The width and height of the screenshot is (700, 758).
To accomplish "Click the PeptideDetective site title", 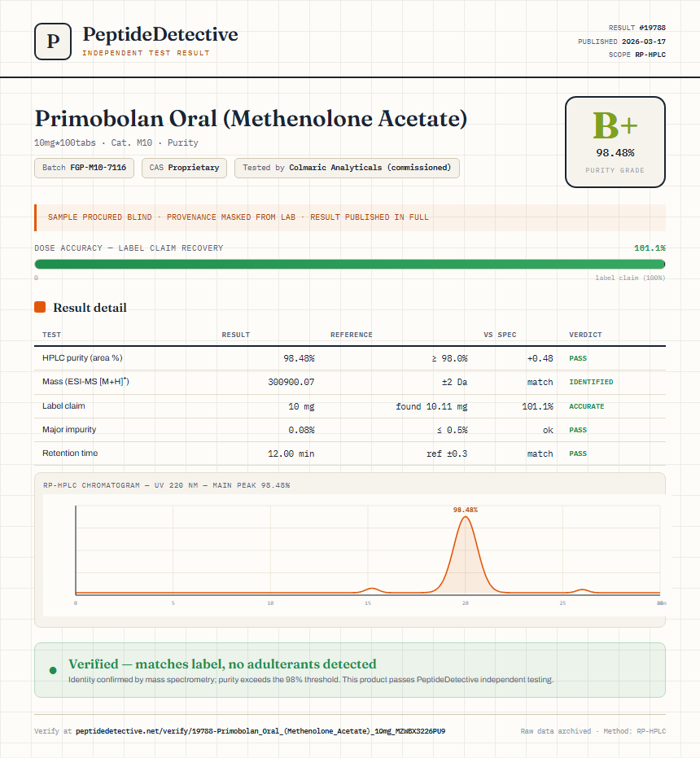I will [160, 35].
